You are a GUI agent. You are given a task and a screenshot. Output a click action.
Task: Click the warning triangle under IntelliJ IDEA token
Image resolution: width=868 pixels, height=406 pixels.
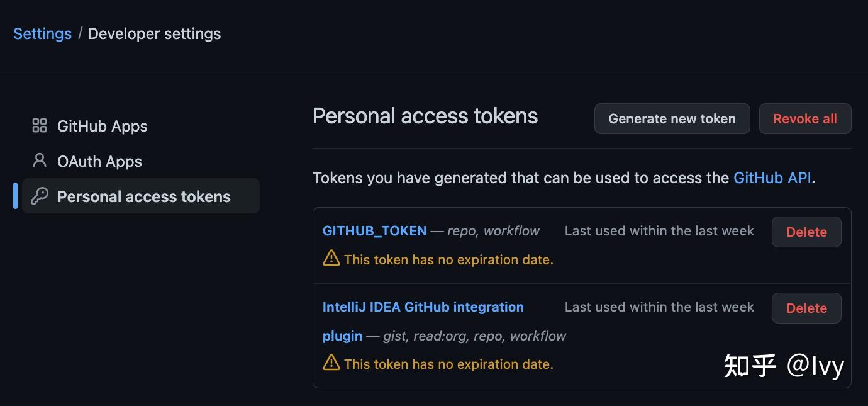pyautogui.click(x=330, y=364)
